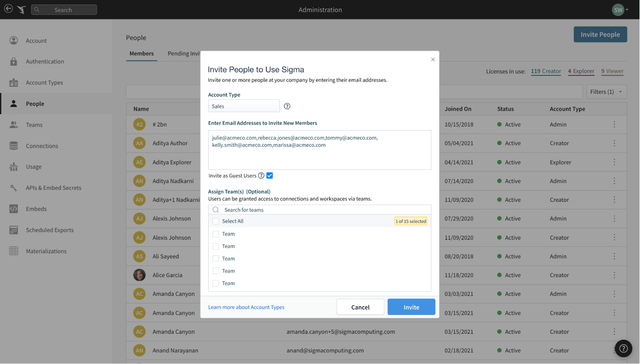
Task: Click the search magnifier icon in top bar
Action: pos(37,9)
